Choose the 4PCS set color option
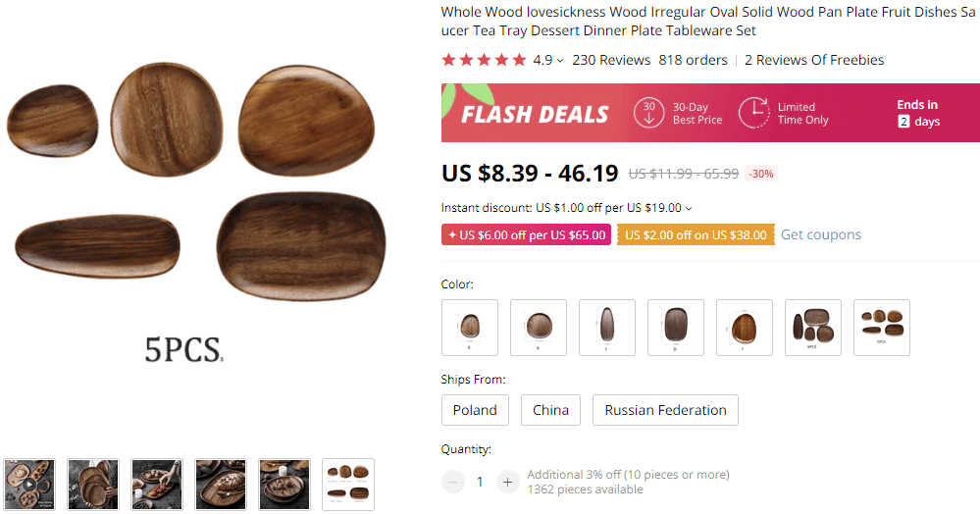The image size is (980, 514). pyautogui.click(x=812, y=327)
